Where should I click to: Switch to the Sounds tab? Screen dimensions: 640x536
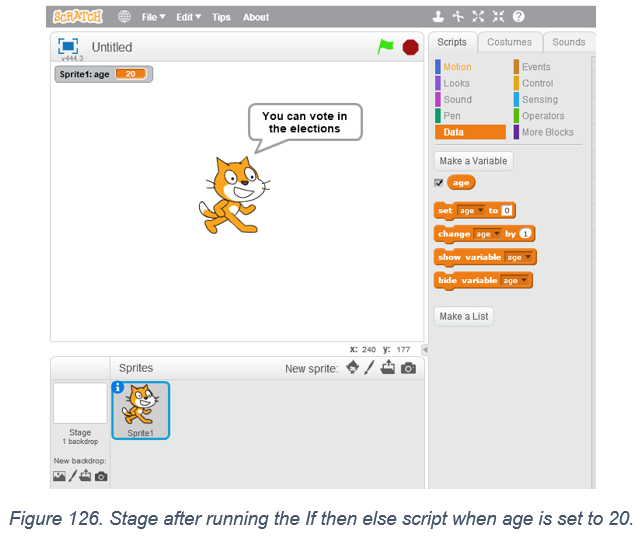(x=569, y=42)
